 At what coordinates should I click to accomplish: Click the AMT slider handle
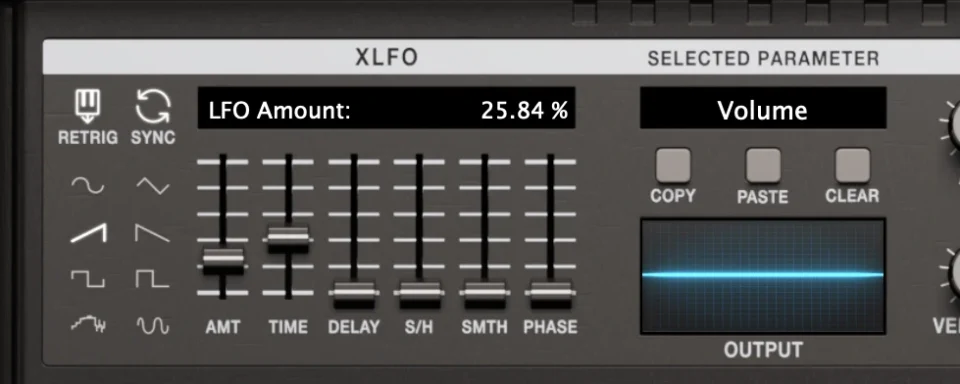223,262
